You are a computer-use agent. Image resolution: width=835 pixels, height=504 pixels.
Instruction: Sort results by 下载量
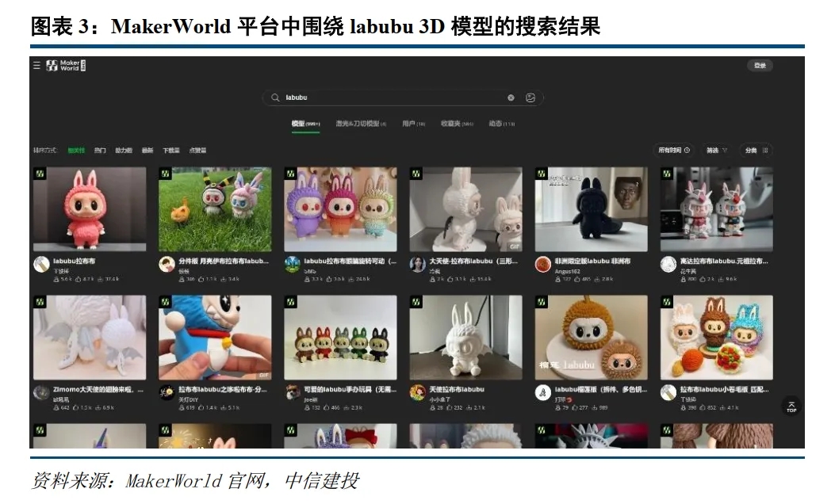(x=171, y=150)
